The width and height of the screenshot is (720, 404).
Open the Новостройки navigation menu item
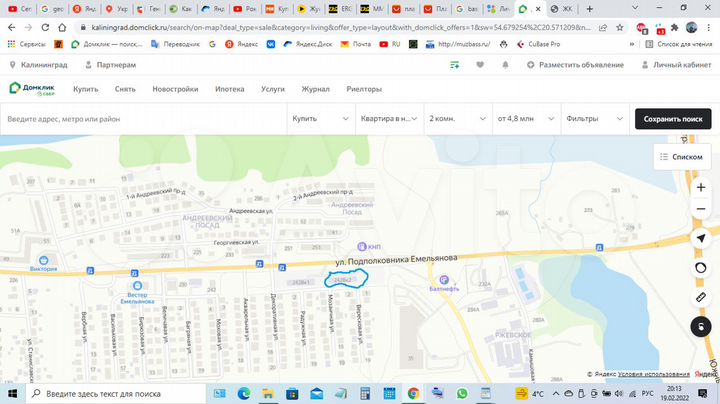click(175, 89)
